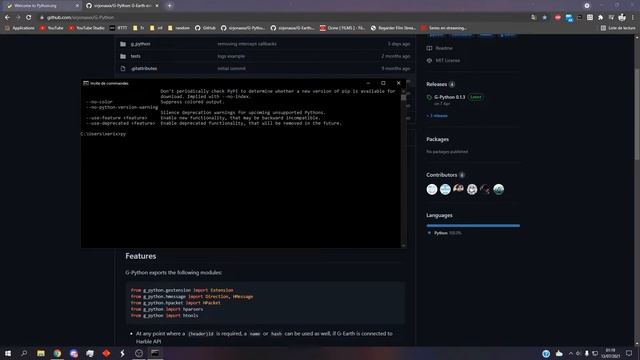Open the sirjonasxx/G-Python bookmark
640x360 pixels.
[x=243, y=28]
